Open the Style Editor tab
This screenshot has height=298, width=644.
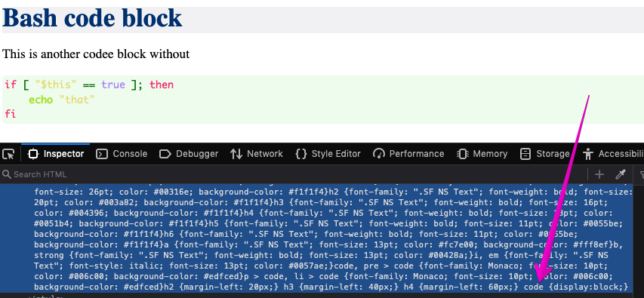pos(328,154)
